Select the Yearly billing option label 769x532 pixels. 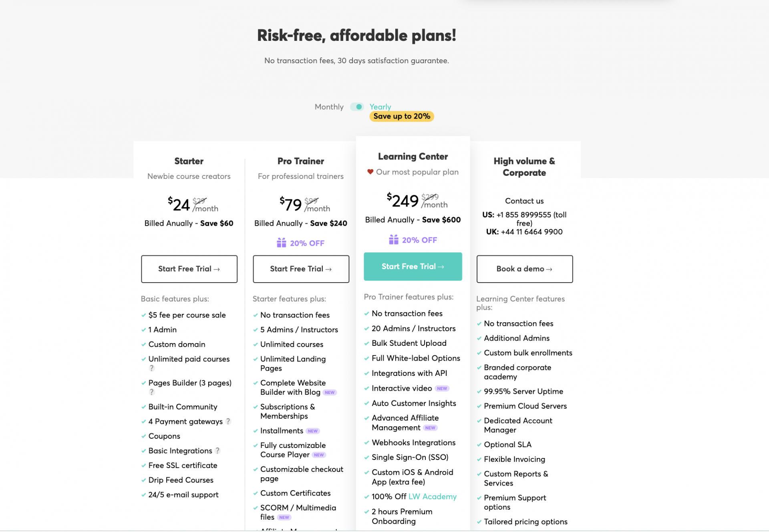[380, 107]
